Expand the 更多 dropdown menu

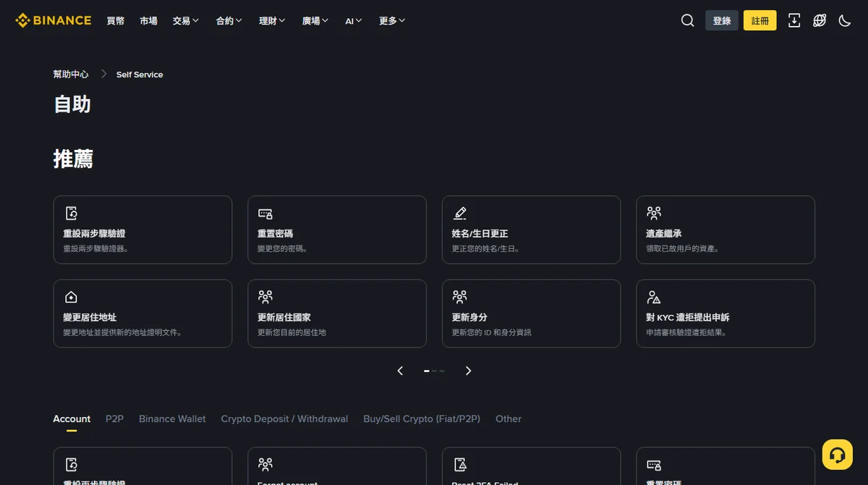click(392, 21)
